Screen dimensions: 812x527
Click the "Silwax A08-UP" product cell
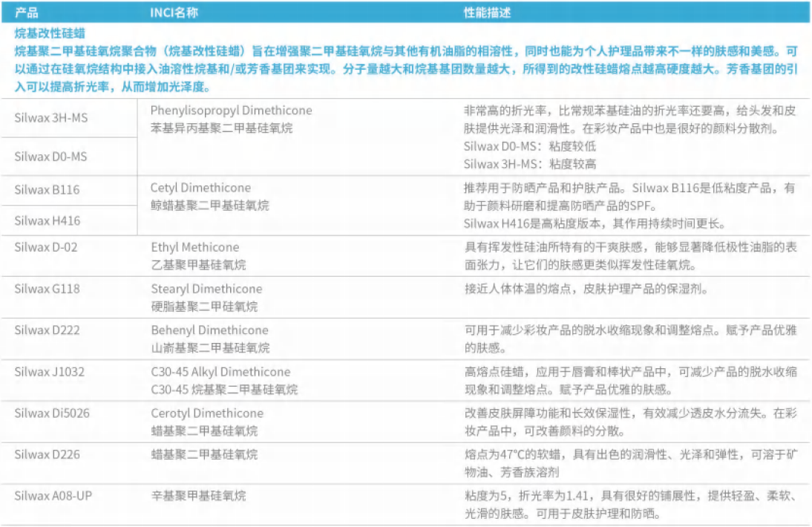coord(53,496)
